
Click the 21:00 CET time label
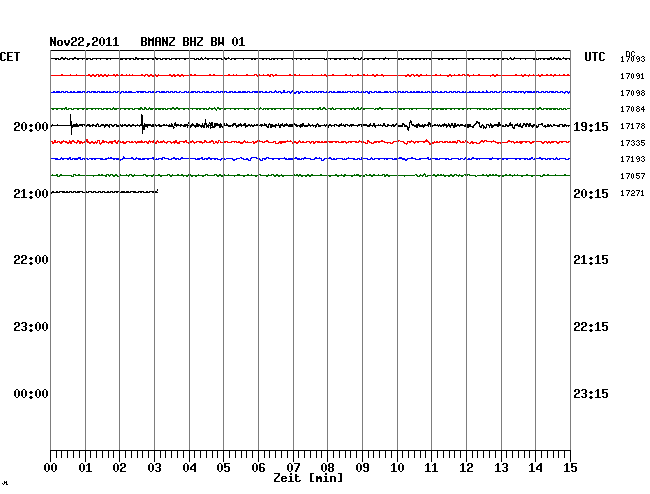coord(31,194)
